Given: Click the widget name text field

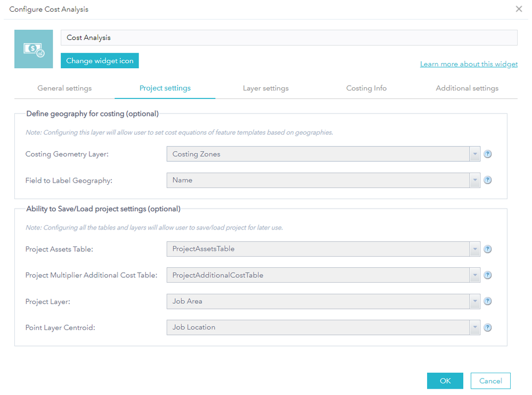Looking at the screenshot, I should 289,38.
